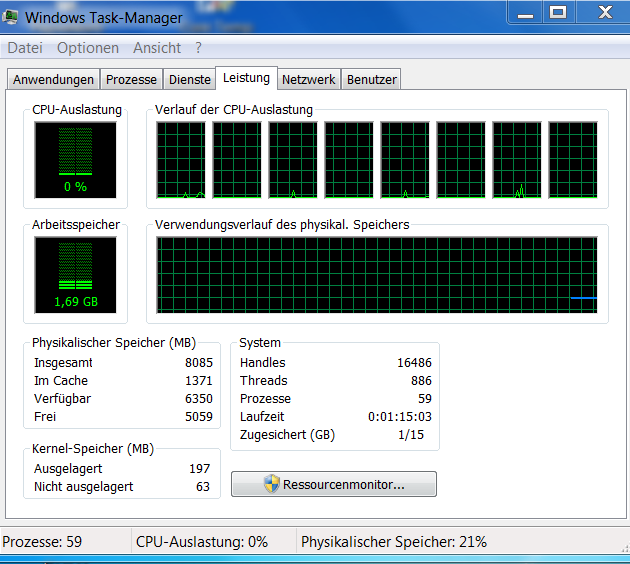Click the Insgesamt label
The image size is (630, 564).
(x=63, y=363)
